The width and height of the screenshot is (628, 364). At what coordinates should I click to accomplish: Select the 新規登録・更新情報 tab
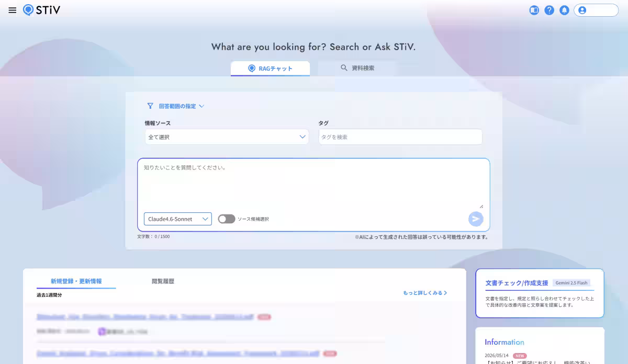tap(76, 281)
